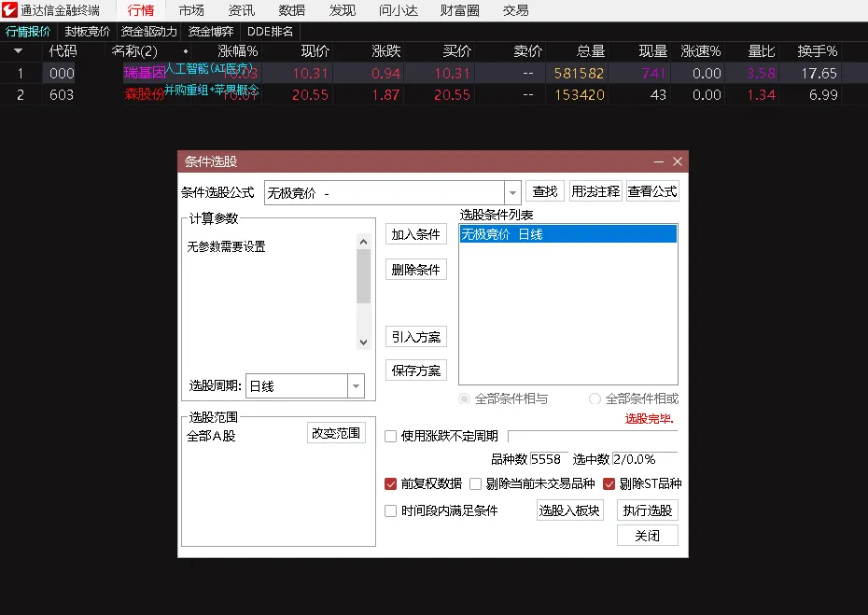Switch to the 封板竞价 tab
868x615 pixels.
pos(87,32)
